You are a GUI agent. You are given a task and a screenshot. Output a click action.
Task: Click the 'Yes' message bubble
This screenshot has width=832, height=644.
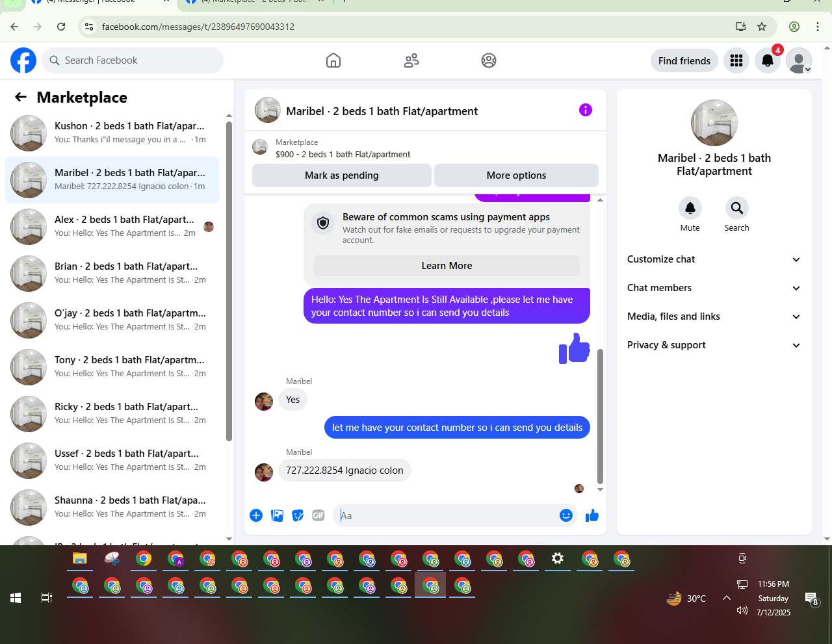pos(293,400)
